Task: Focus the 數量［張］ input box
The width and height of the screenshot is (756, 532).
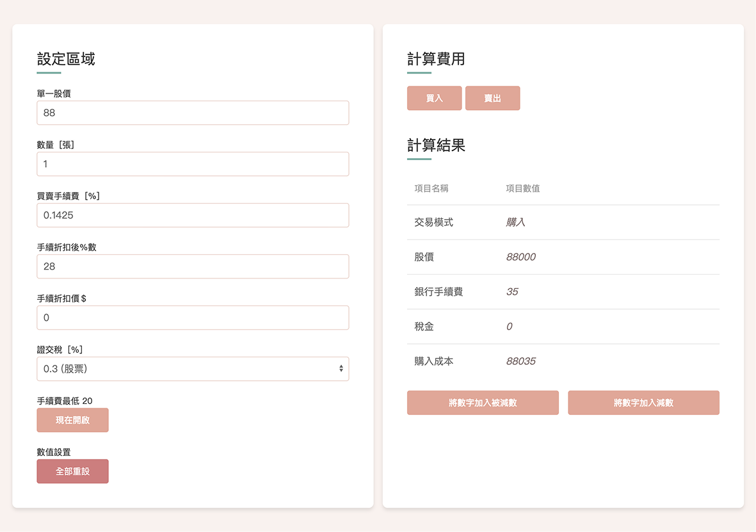Action: [193, 164]
